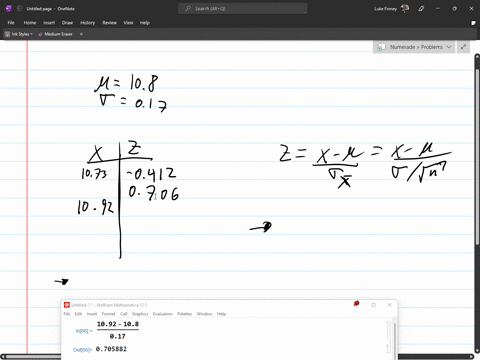Viewport: 480px width, 360px height.
Task: Click the OneNote search box
Action: coord(243,9)
